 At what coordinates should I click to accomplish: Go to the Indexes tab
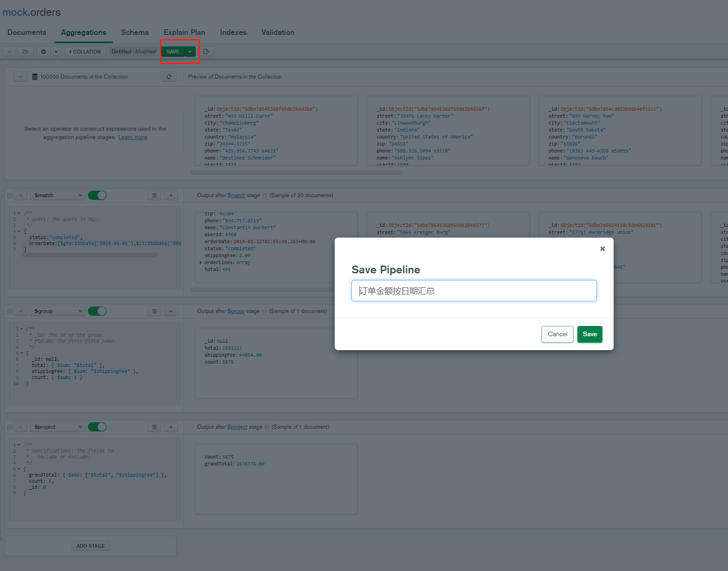(x=233, y=33)
